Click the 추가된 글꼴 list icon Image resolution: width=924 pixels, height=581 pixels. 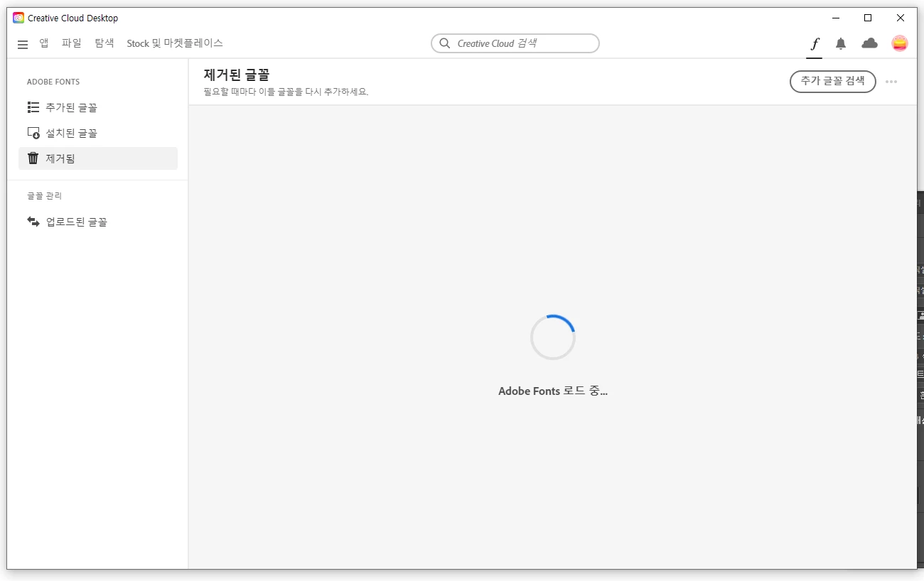[33, 107]
